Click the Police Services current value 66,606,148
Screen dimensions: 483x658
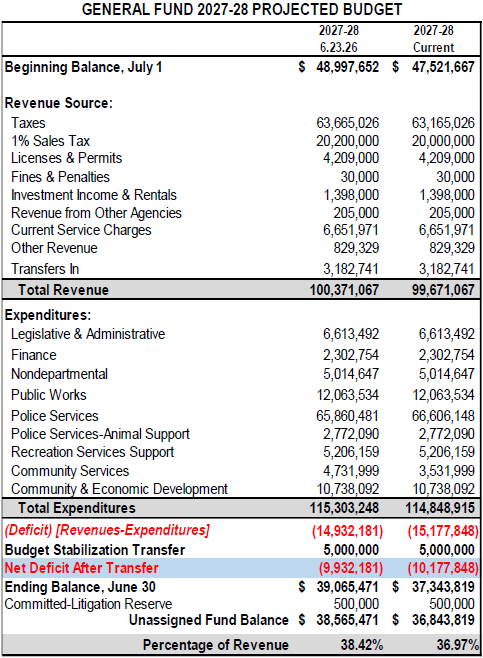click(x=443, y=416)
